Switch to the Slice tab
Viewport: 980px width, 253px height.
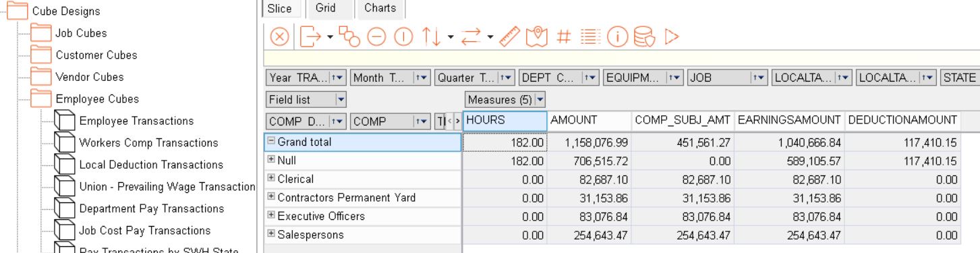pos(280,9)
